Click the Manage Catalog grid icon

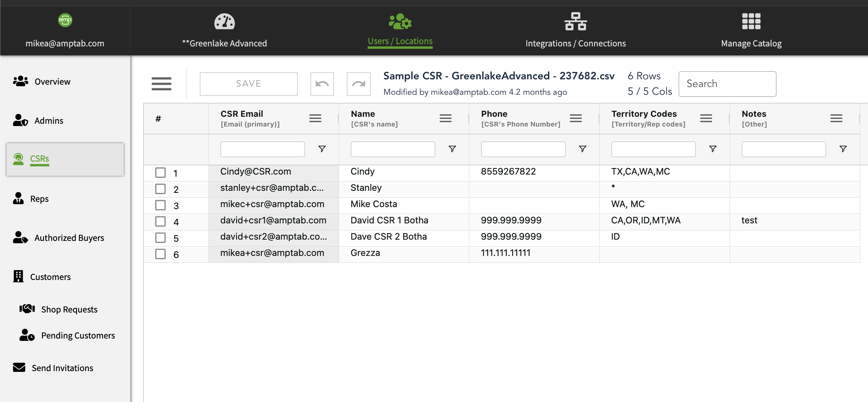[751, 22]
